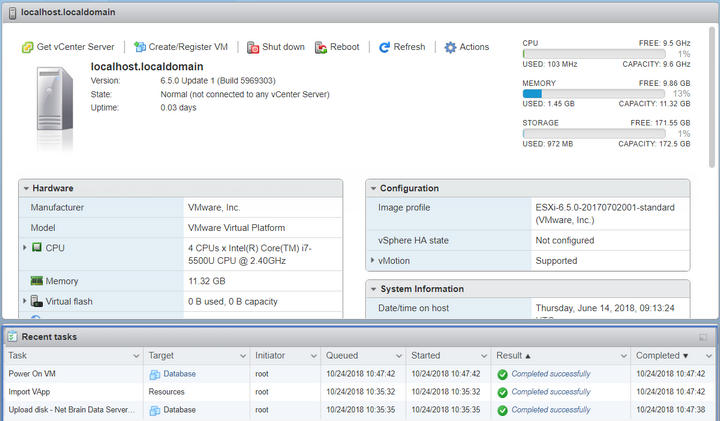The height and width of the screenshot is (421, 720).
Task: Click the Get vCenter Server icon
Action: pyautogui.click(x=28, y=47)
